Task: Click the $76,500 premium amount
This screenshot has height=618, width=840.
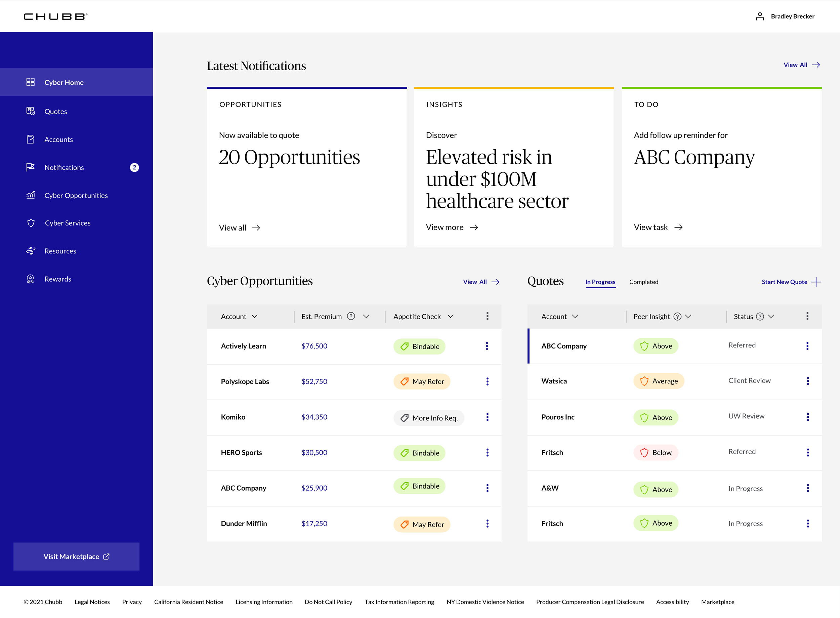Action: point(314,346)
